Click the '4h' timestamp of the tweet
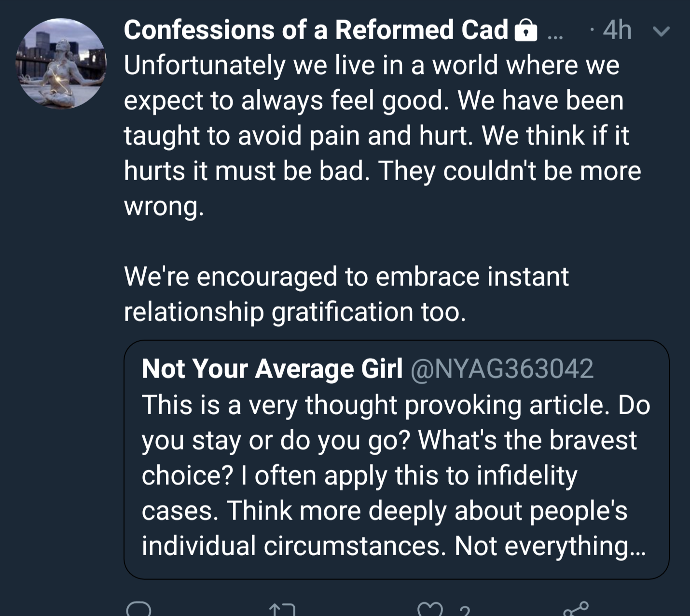The height and width of the screenshot is (616, 690). 617,30
